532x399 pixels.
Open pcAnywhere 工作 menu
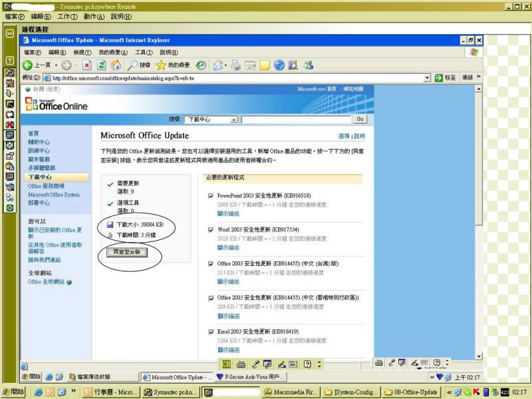(68, 16)
